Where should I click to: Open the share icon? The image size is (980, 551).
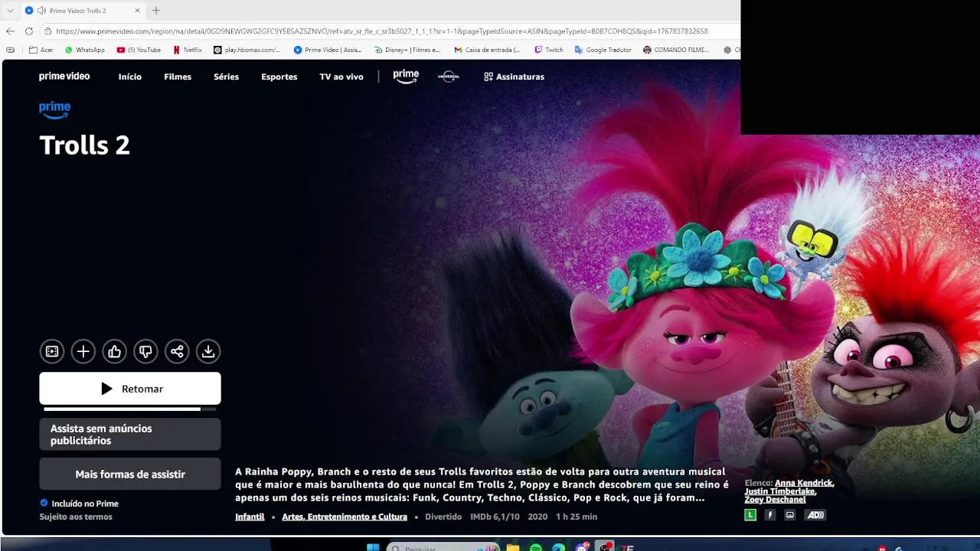click(177, 351)
